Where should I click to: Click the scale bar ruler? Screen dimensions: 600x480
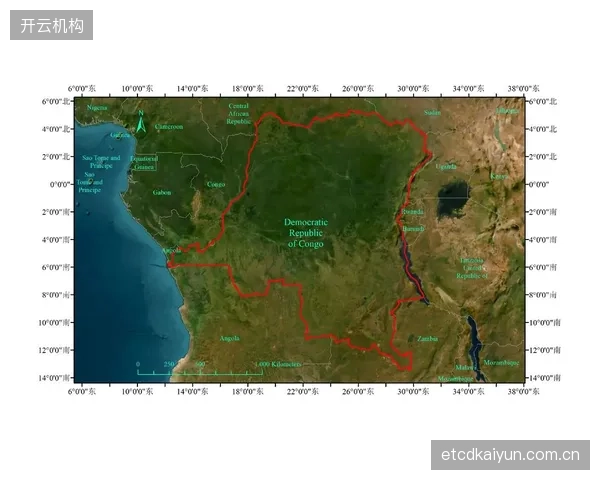(x=200, y=372)
